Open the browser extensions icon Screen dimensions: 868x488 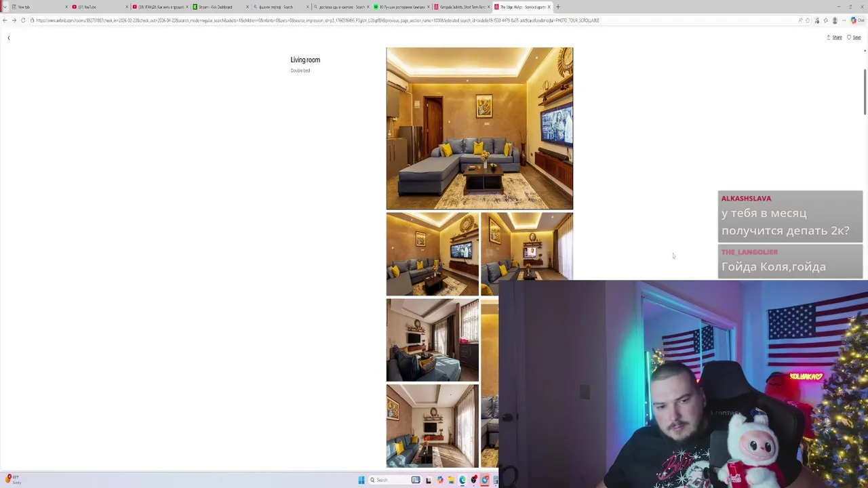(x=817, y=20)
